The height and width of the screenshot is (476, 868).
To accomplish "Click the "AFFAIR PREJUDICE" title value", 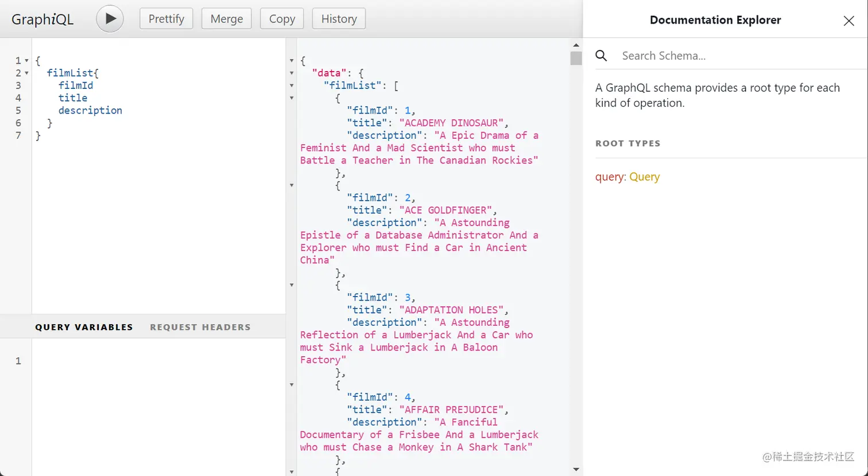I will pos(451,409).
